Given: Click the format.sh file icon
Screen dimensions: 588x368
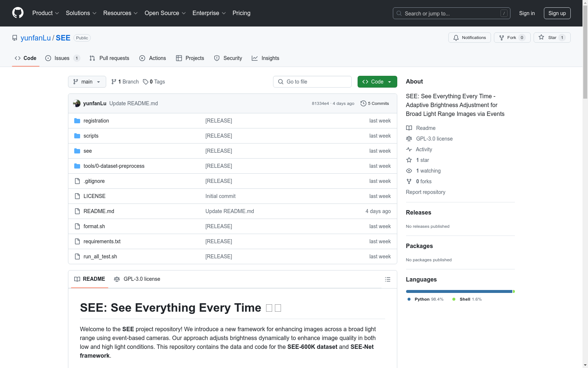Looking at the screenshot, I should pyautogui.click(x=77, y=226).
